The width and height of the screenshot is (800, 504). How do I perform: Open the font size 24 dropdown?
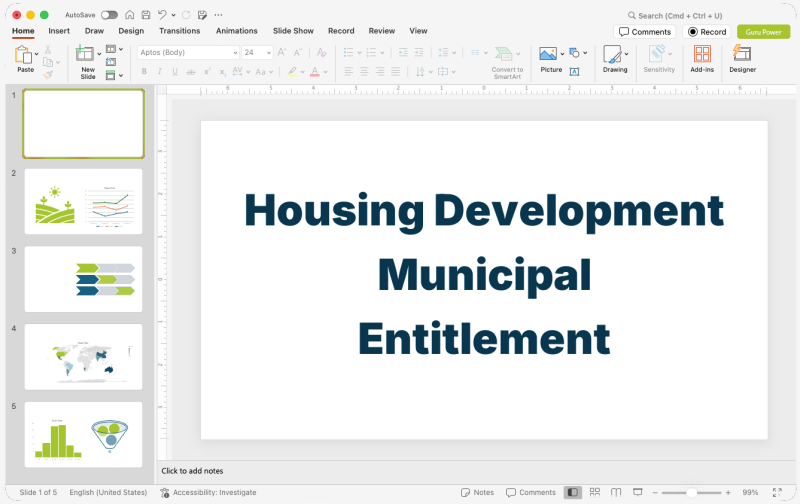click(x=269, y=53)
